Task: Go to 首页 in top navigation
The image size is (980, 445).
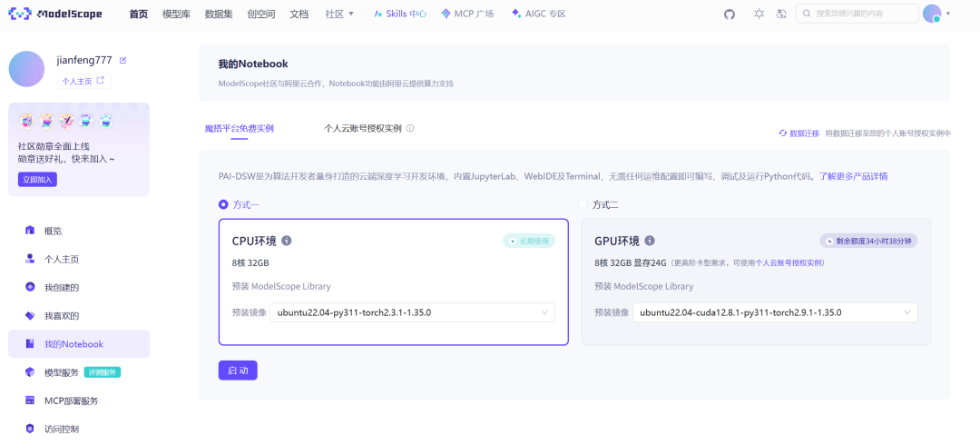Action: 138,14
